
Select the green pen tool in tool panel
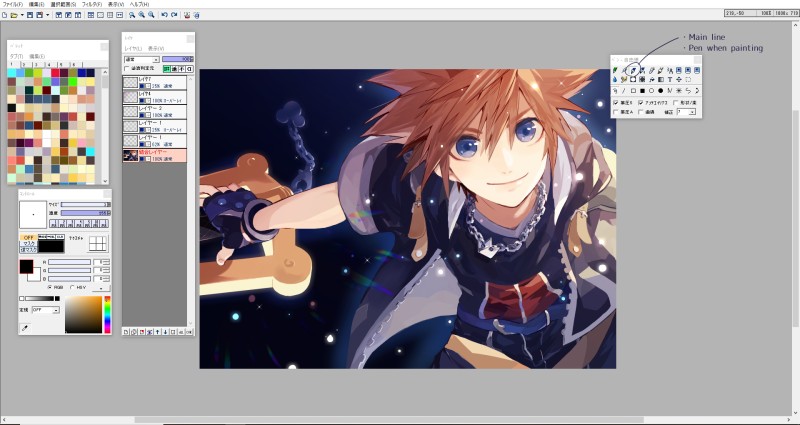click(x=615, y=70)
